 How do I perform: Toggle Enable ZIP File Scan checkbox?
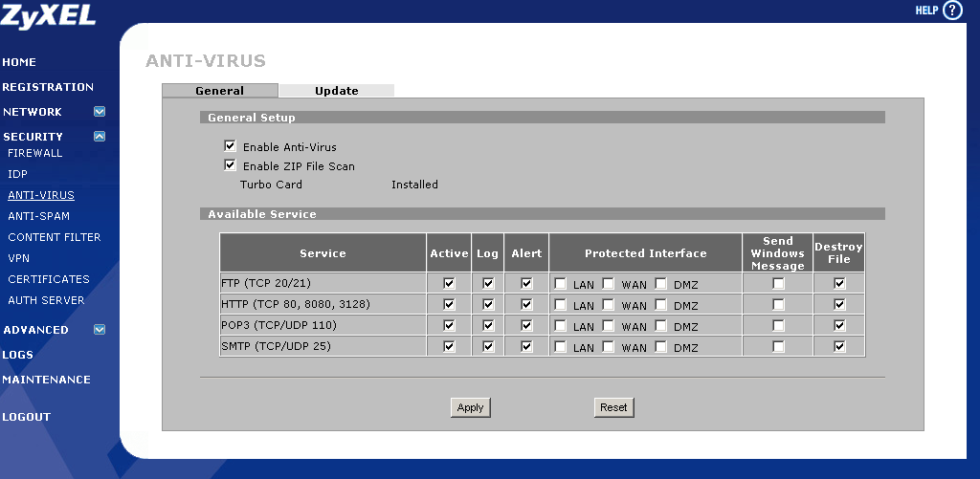[230, 164]
